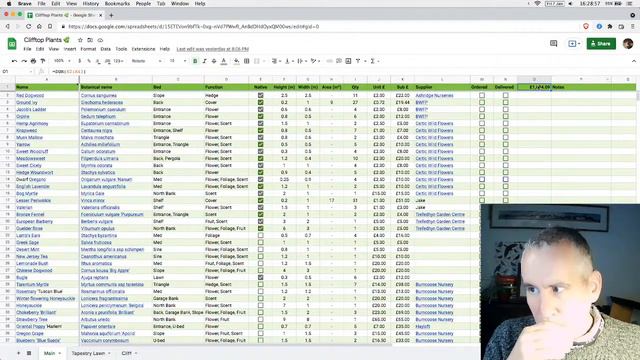The width and height of the screenshot is (640, 360).
Task: Open Google Sheets home logo
Action: [12, 43]
